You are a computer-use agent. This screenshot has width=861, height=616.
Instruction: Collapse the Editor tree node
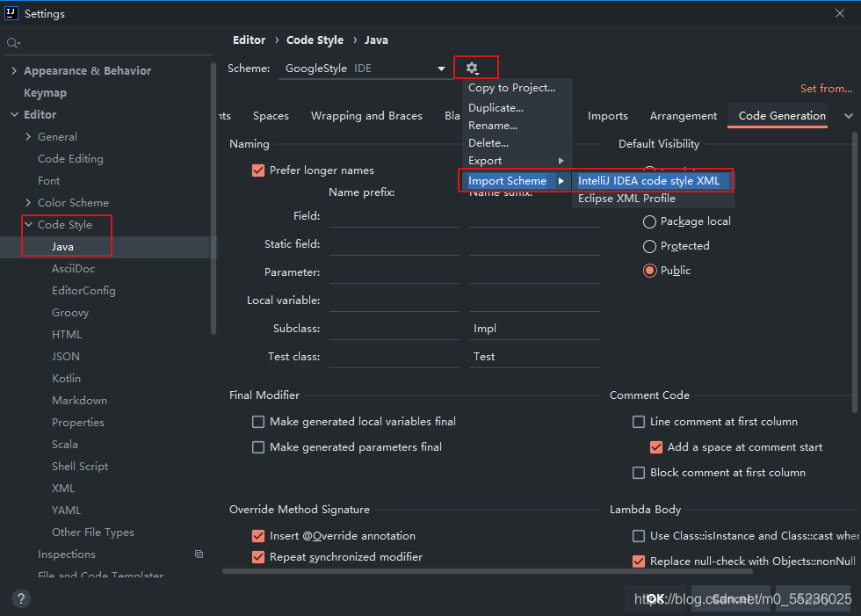point(14,114)
